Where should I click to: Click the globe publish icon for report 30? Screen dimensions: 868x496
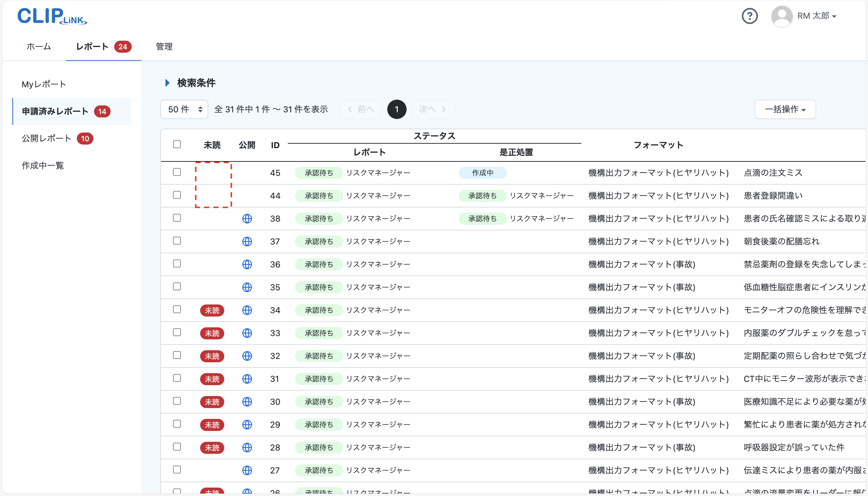click(x=247, y=401)
